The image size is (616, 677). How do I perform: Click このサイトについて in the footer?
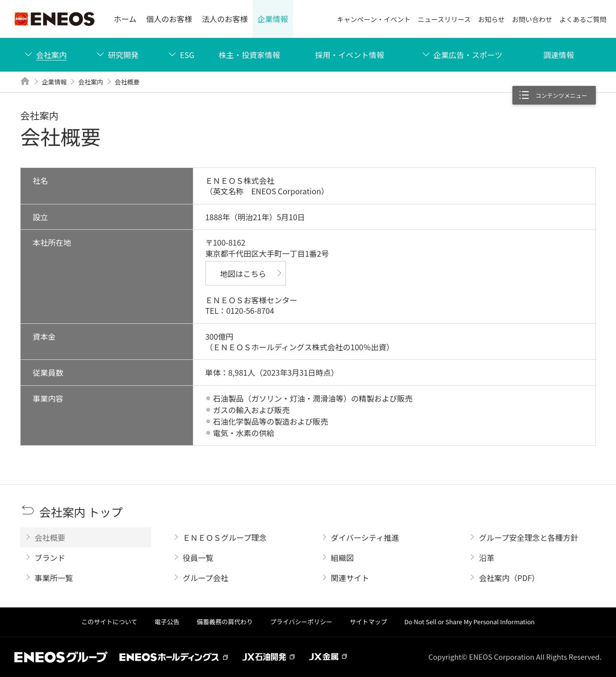point(109,622)
